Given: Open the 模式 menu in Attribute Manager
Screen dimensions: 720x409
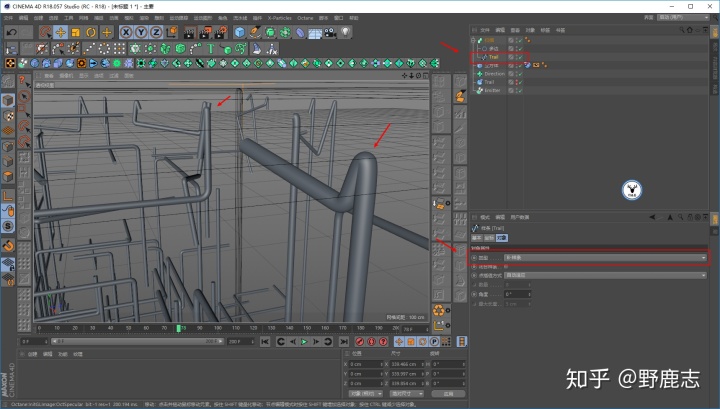Looking at the screenshot, I should coord(485,217).
